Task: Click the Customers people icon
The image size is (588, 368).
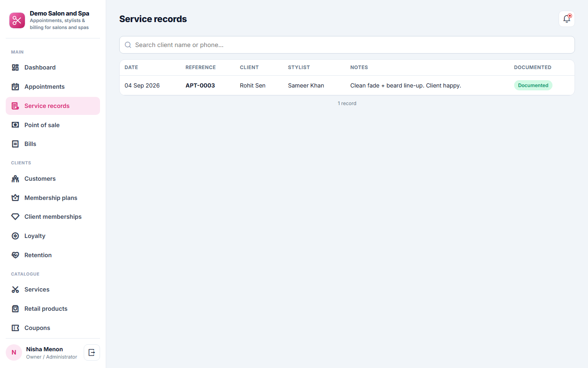Action: point(16,179)
